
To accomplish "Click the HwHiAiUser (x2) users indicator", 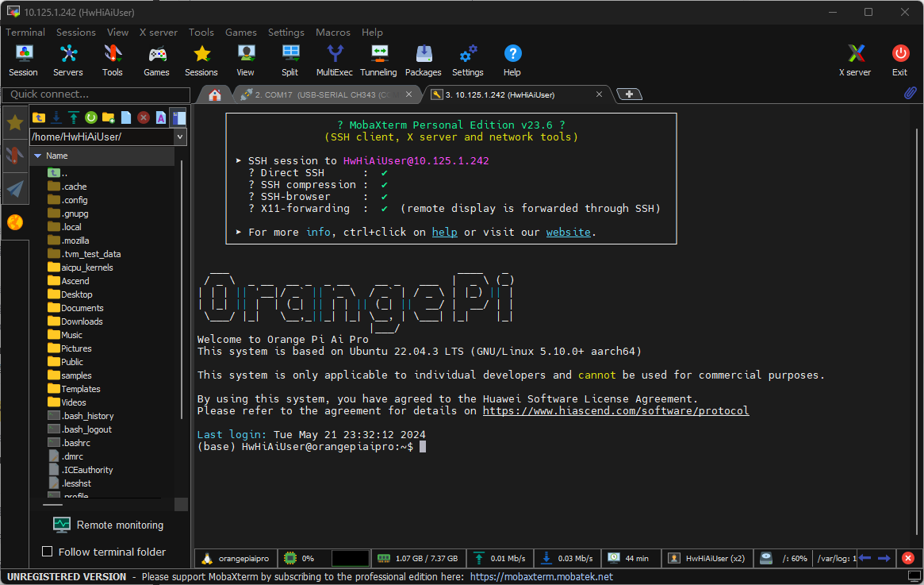I will (707, 558).
